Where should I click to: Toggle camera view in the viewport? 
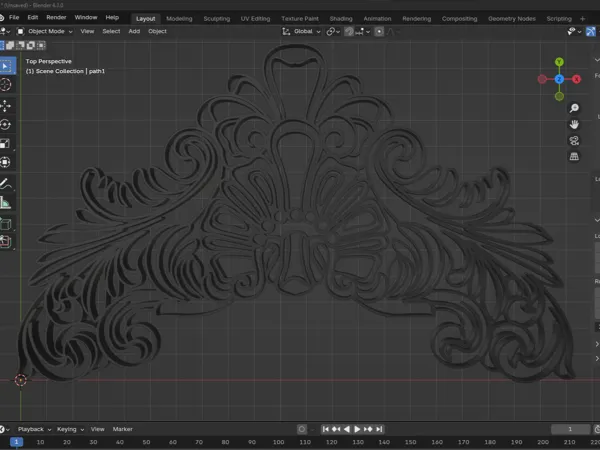(574, 140)
